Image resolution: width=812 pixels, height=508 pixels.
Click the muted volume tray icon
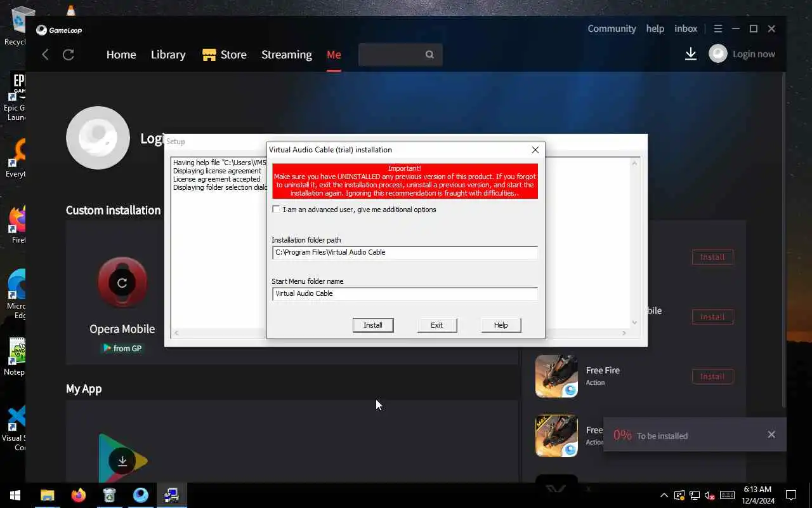coord(710,495)
